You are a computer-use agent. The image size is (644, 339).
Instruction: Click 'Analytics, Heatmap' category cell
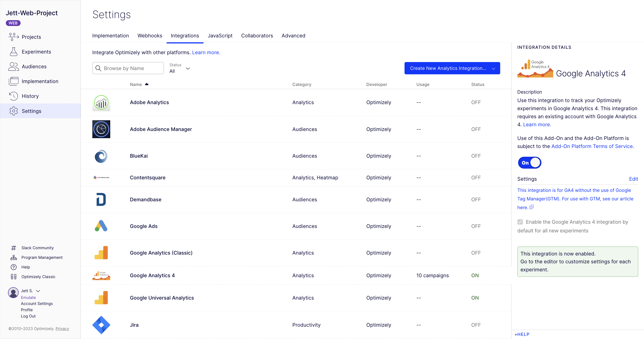click(x=315, y=178)
